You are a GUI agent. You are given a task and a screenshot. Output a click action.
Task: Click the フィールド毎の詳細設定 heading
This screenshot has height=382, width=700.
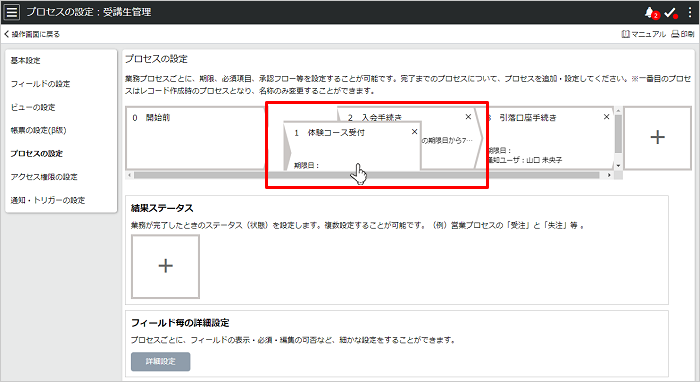pos(180,323)
